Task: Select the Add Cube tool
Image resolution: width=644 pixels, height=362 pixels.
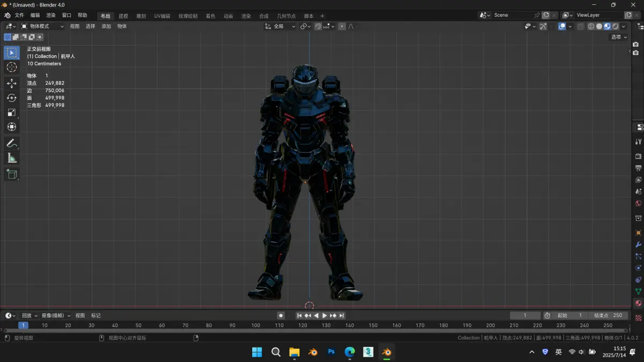Action: coord(12,174)
